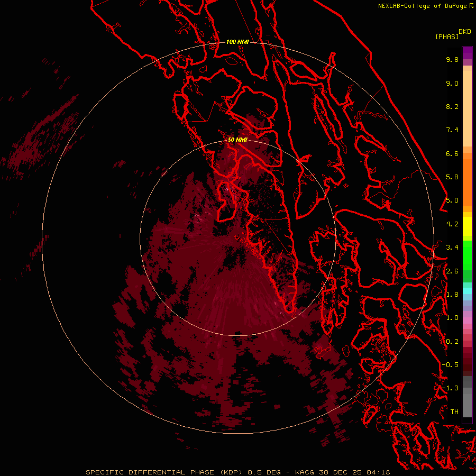
Task: Click the 4.2 color scale label
Action: (452, 224)
